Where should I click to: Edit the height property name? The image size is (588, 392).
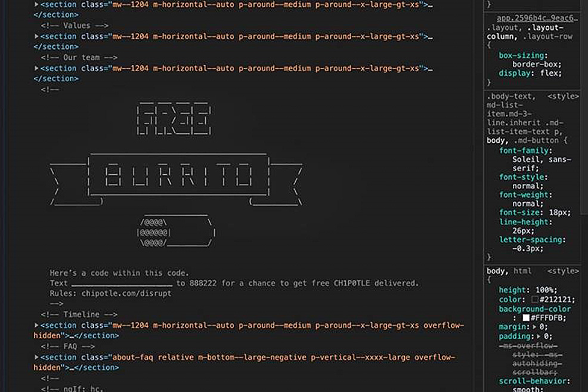click(x=512, y=290)
